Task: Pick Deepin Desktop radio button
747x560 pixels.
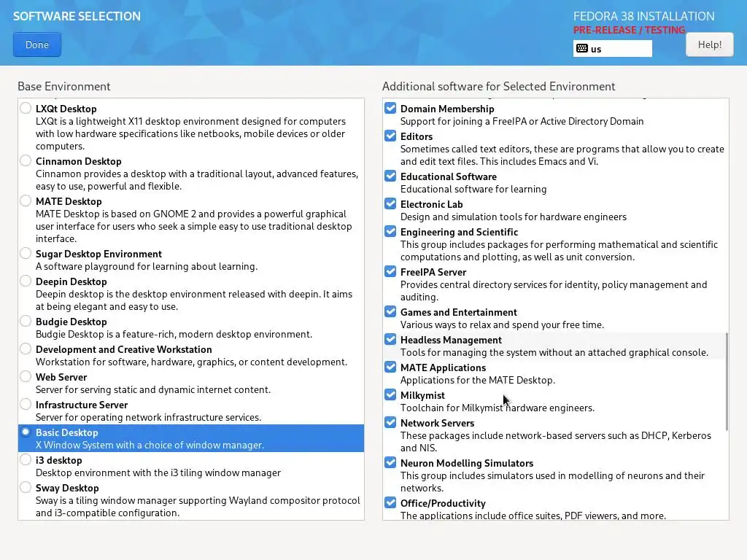Action: (x=26, y=281)
